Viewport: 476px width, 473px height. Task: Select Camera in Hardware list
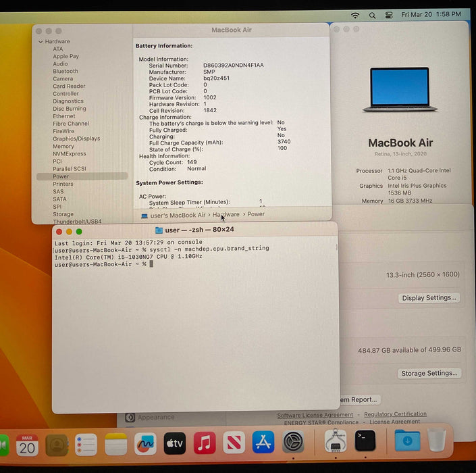(63, 78)
